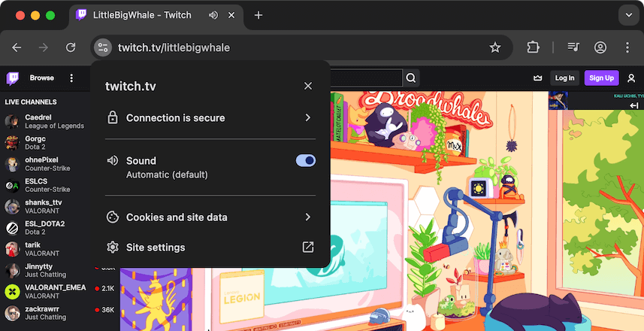Image resolution: width=644 pixels, height=331 pixels.
Task: Open the tab search dropdown arrow
Action: 629,16
